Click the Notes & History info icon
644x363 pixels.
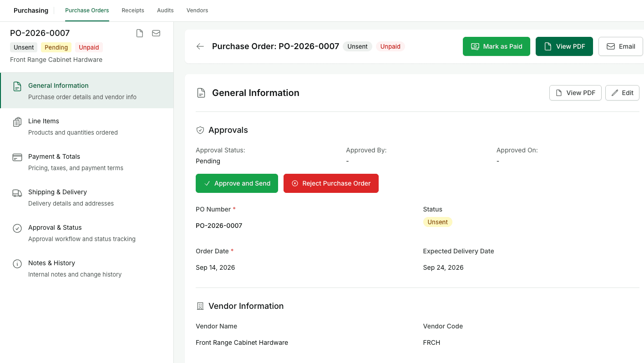(17, 264)
